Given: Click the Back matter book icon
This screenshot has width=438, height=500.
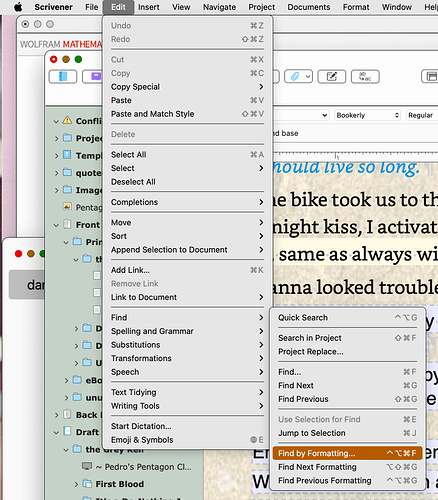Looking at the screenshot, I should pyautogui.click(x=67, y=414).
